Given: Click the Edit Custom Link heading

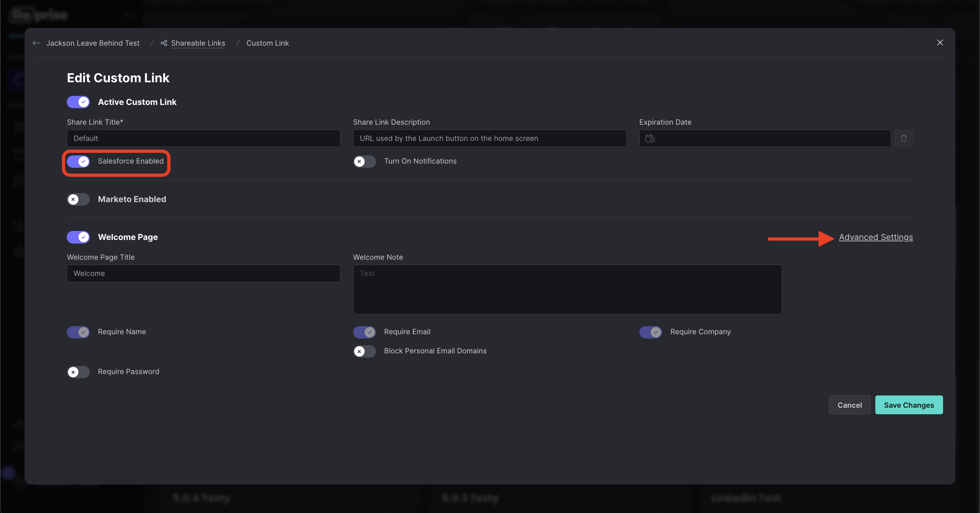Looking at the screenshot, I should (x=118, y=78).
